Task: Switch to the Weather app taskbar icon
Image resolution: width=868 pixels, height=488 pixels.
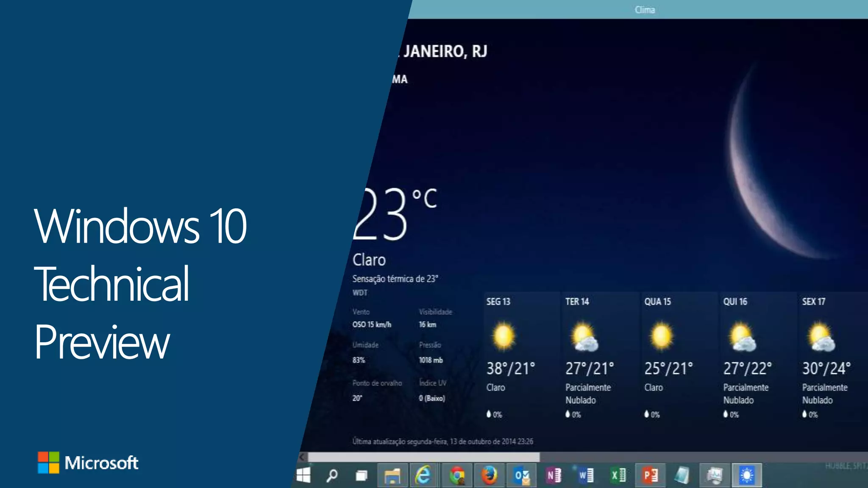Action: point(747,475)
